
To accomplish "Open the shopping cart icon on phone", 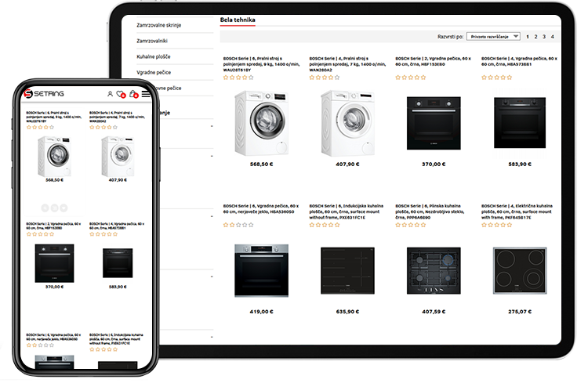I will 133,94.
